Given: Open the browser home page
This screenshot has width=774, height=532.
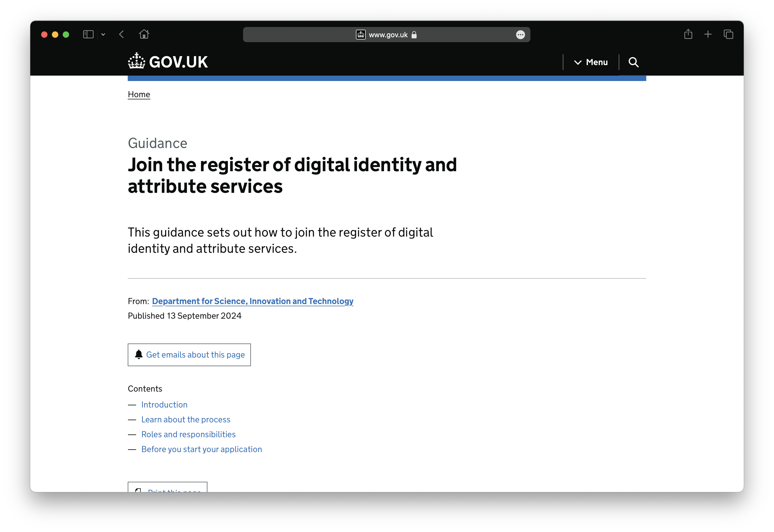Looking at the screenshot, I should (144, 34).
